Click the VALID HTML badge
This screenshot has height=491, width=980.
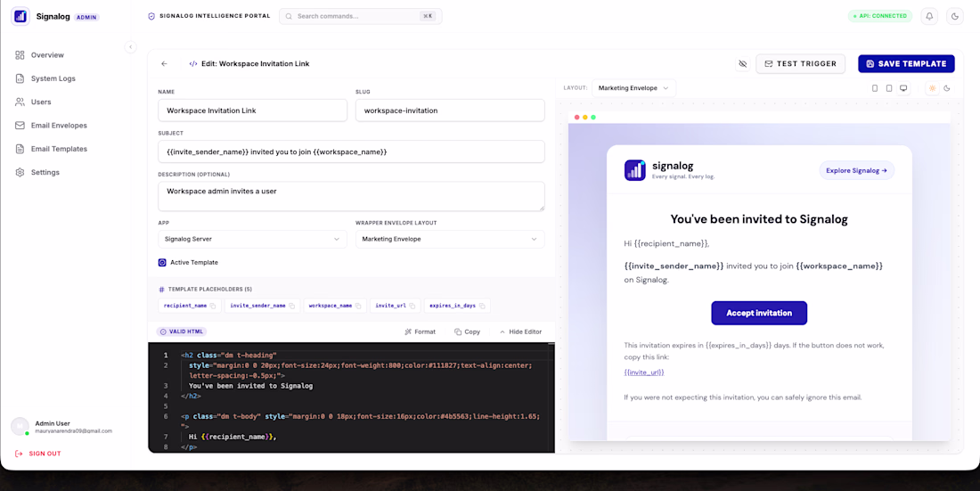181,332
